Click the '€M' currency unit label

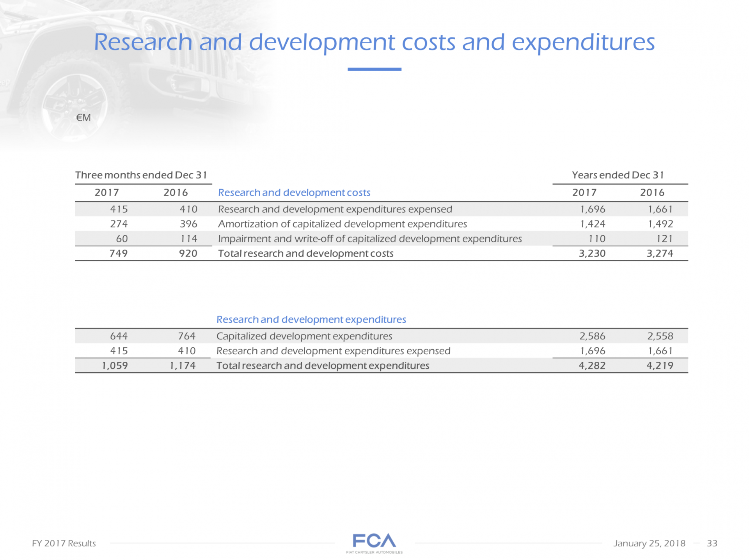[83, 117]
